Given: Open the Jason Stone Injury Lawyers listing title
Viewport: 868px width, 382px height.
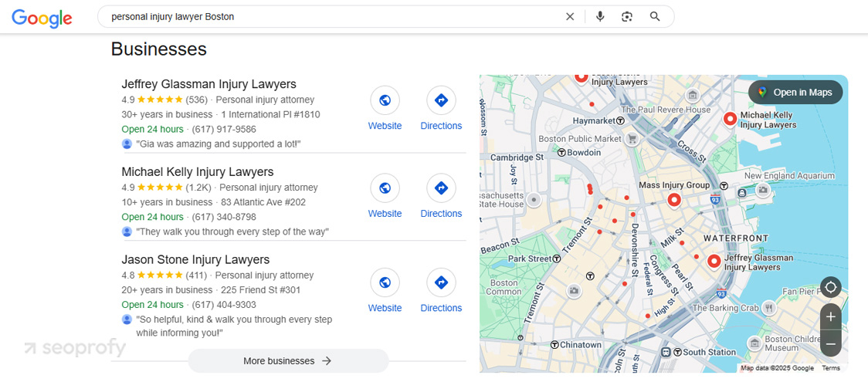Looking at the screenshot, I should [195, 260].
